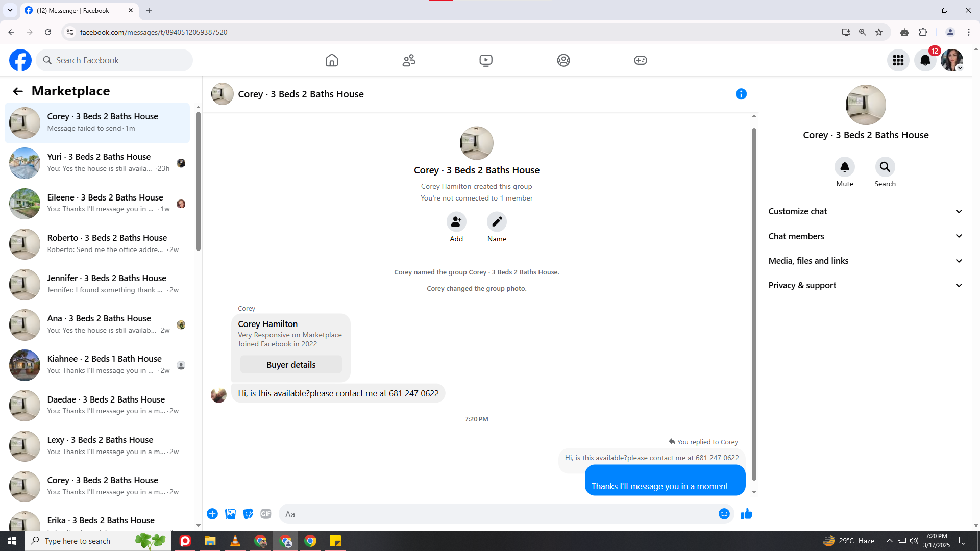Open Jennifer · 3 Beds 2 Baths House chat
980x551 pixels.
[x=97, y=284]
